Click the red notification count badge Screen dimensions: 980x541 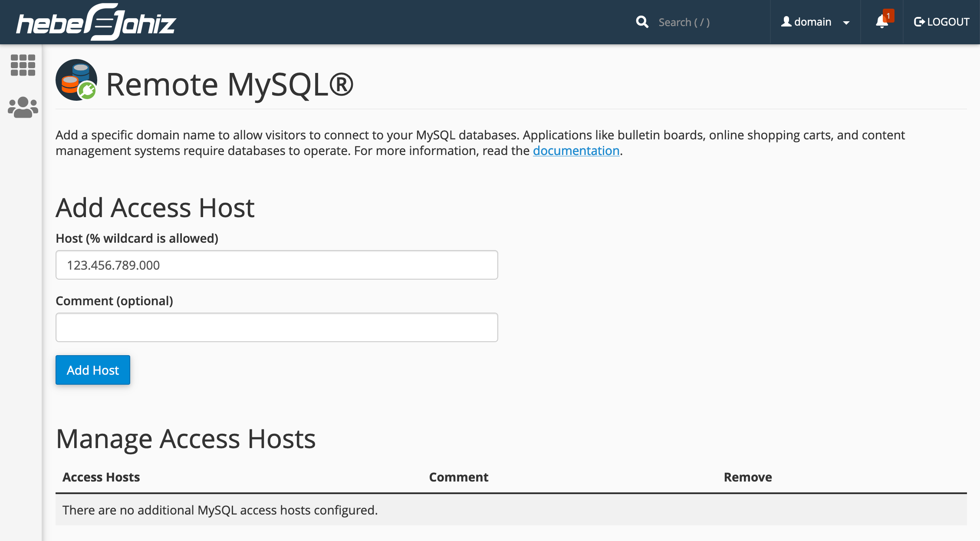pos(888,16)
